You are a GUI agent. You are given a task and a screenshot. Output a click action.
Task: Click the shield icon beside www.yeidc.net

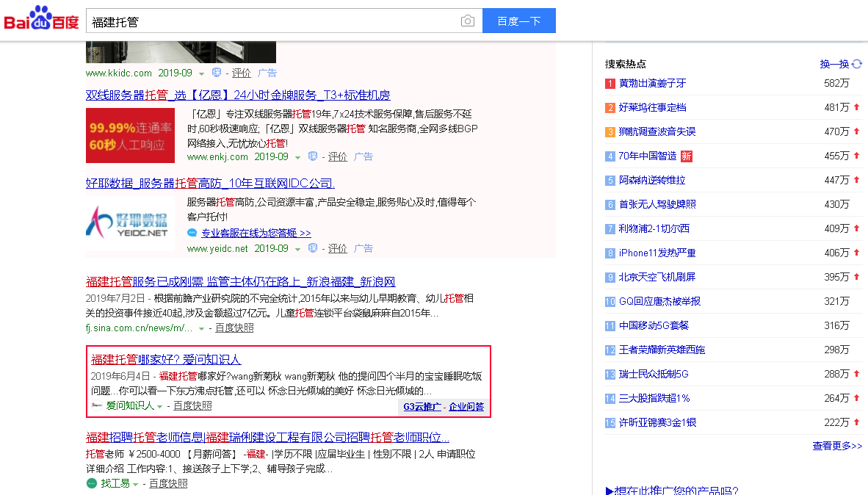point(313,248)
